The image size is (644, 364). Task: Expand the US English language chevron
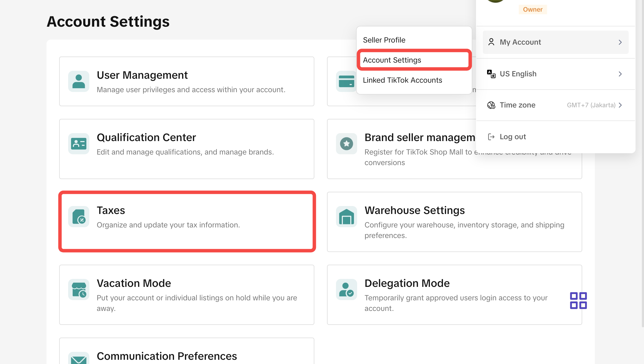coord(620,74)
